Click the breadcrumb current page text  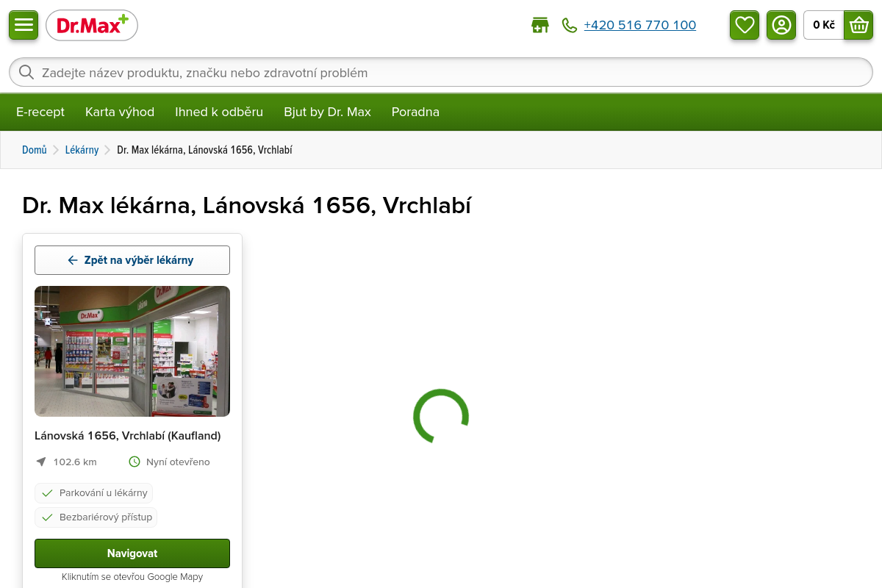[204, 150]
